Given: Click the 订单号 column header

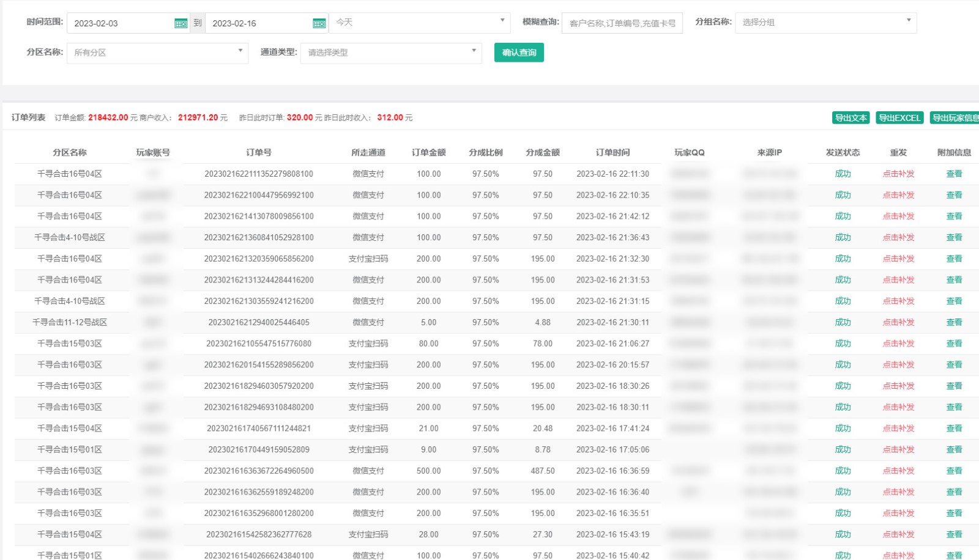Looking at the screenshot, I should click(x=259, y=153).
